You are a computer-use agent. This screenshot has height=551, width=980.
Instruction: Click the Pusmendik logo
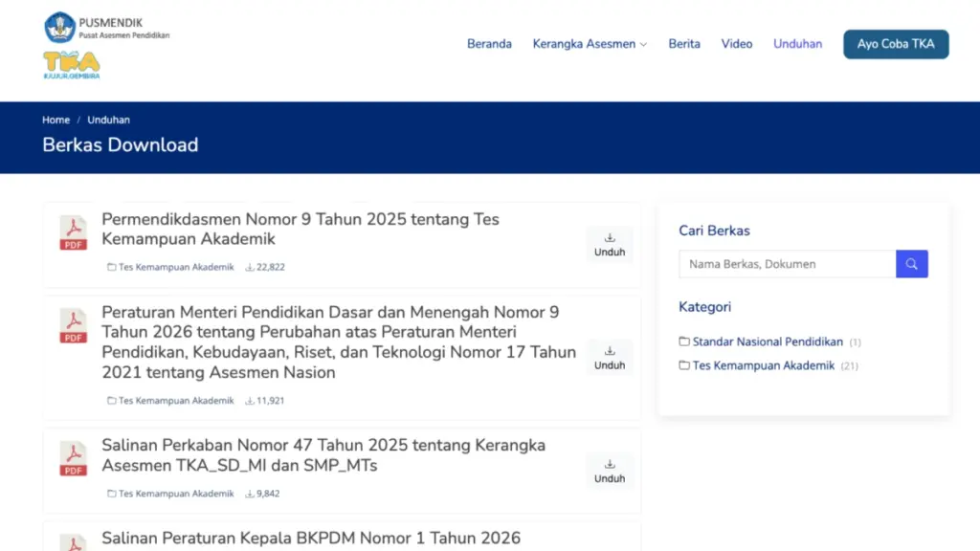(106, 28)
